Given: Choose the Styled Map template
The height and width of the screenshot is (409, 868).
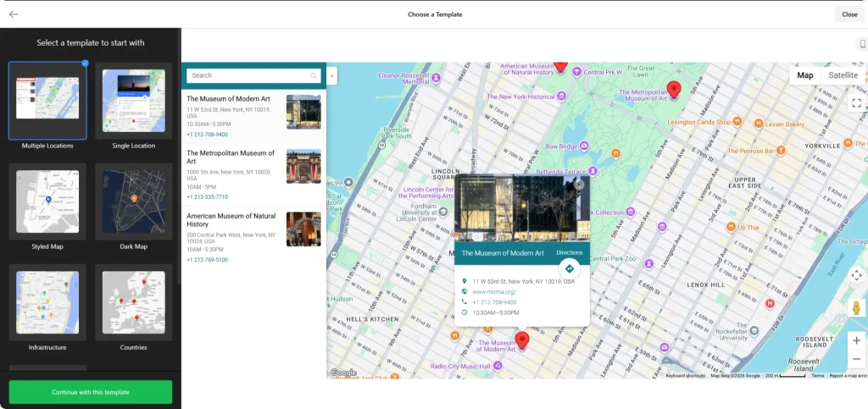Looking at the screenshot, I should pyautogui.click(x=47, y=202).
